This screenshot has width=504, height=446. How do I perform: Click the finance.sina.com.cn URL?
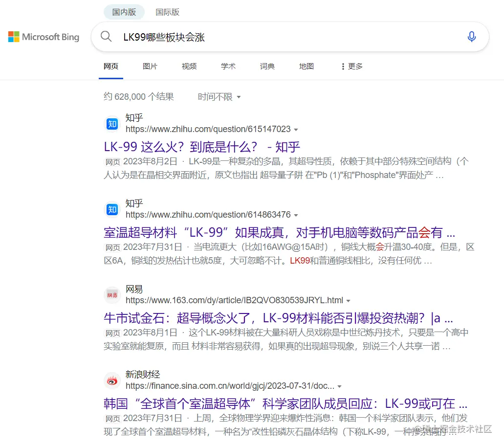230,386
